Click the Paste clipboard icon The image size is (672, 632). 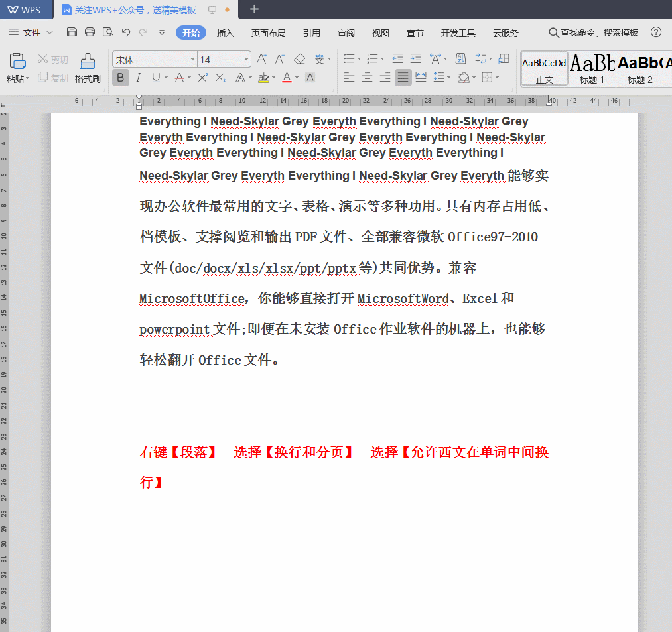click(x=17, y=62)
